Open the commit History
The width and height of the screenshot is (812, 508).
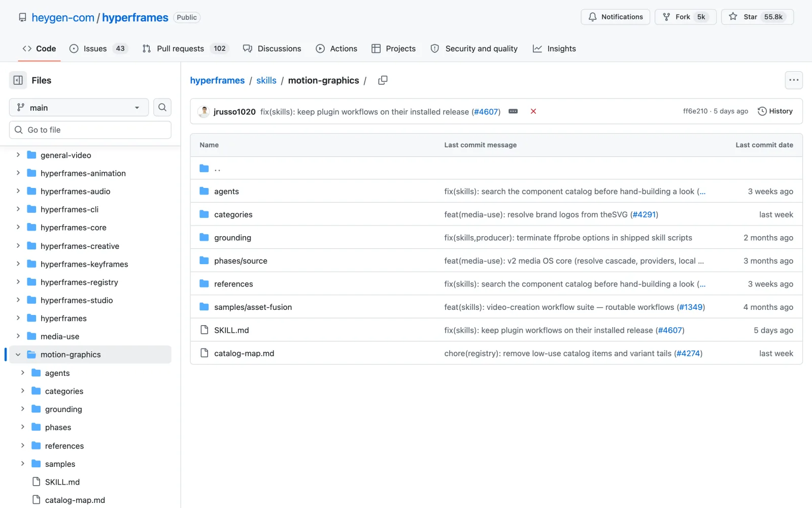[x=775, y=111]
